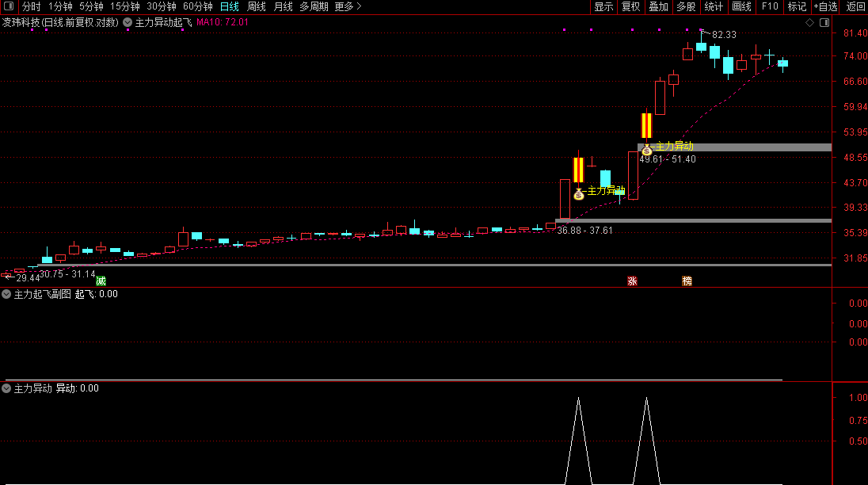Click the 起飞: 0.00 value label
Screen dimensions: 868x485
tap(97, 294)
